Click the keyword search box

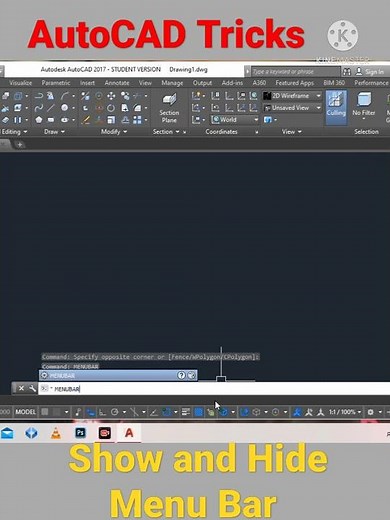(x=295, y=71)
